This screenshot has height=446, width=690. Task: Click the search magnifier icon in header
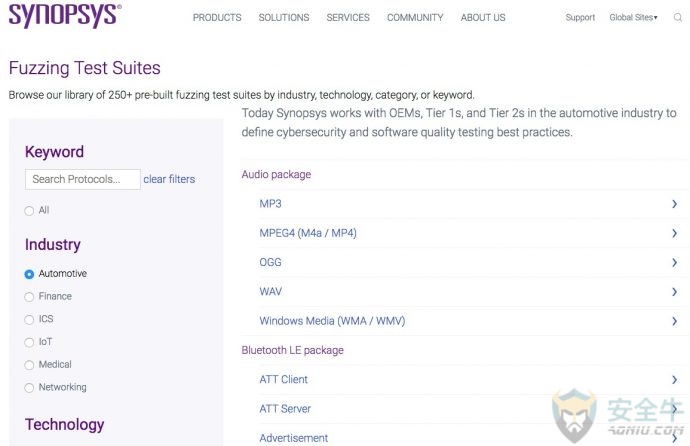678,18
